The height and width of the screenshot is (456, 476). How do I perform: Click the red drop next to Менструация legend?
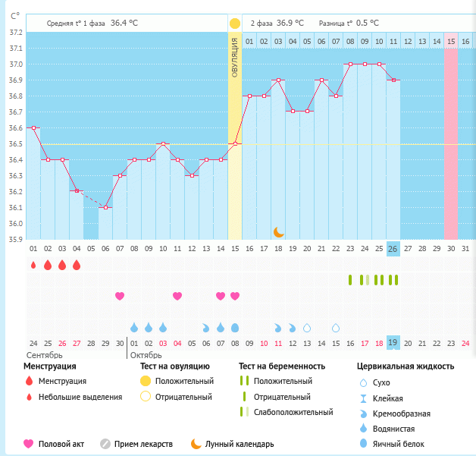click(29, 381)
